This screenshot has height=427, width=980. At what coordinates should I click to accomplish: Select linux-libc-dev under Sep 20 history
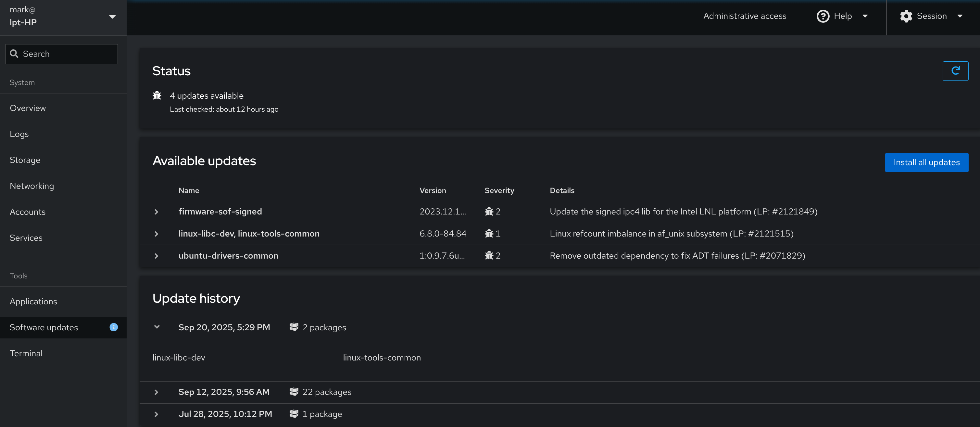pos(179,358)
